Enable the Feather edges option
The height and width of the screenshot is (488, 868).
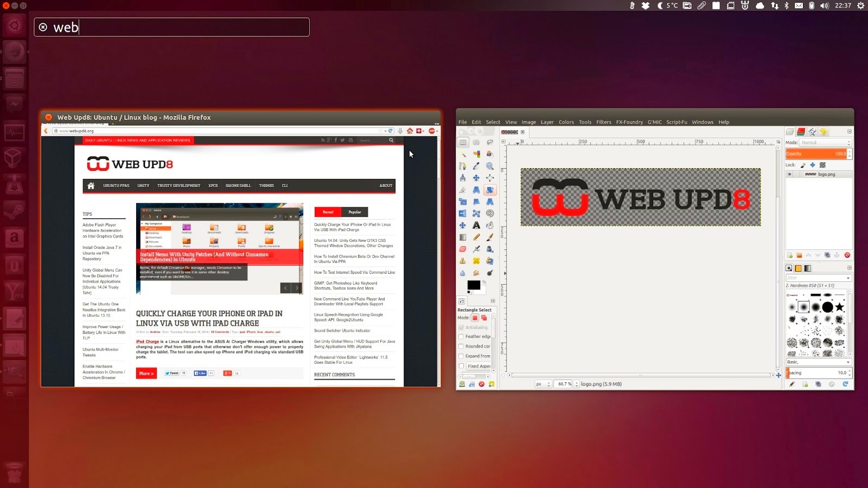[x=461, y=337]
